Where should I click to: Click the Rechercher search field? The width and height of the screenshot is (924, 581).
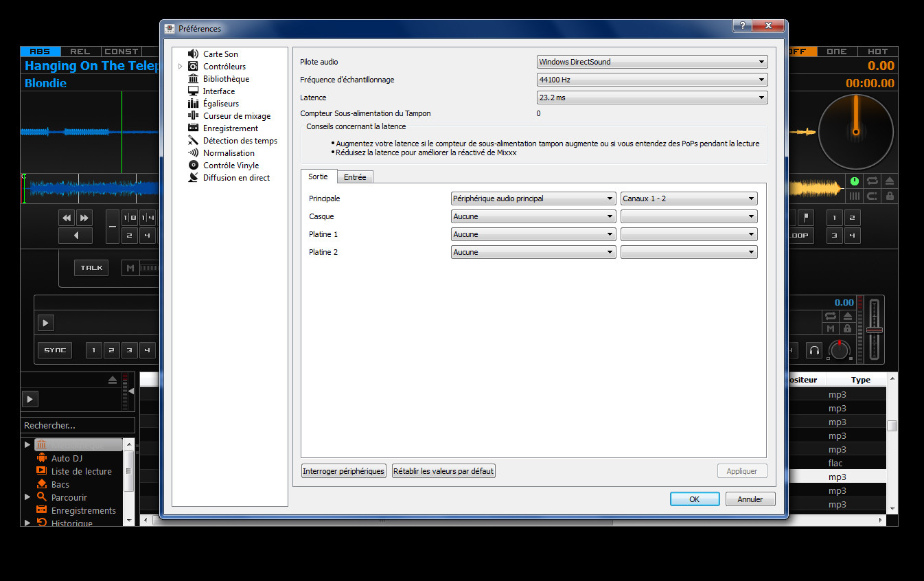(77, 424)
